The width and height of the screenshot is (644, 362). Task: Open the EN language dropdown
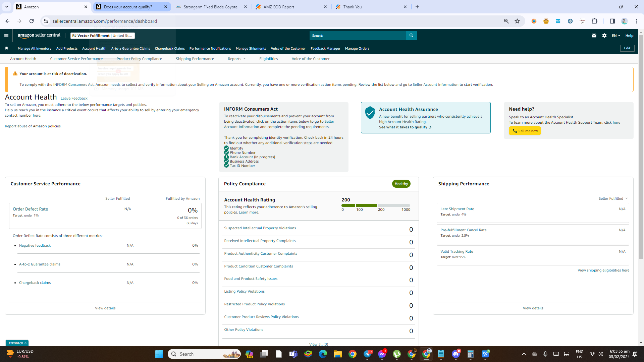point(616,36)
